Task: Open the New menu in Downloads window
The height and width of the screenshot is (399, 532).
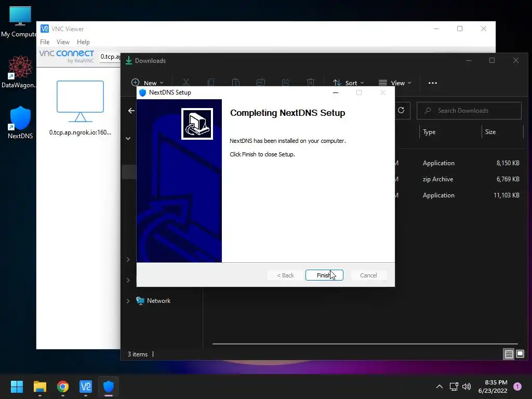Action: pyautogui.click(x=147, y=83)
